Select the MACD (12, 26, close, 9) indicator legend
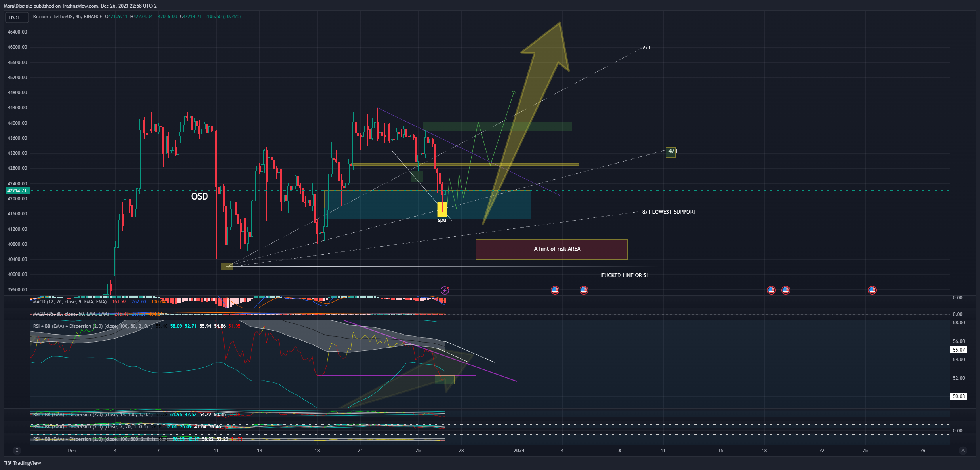Viewport: 980px width, 470px height. (x=70, y=302)
